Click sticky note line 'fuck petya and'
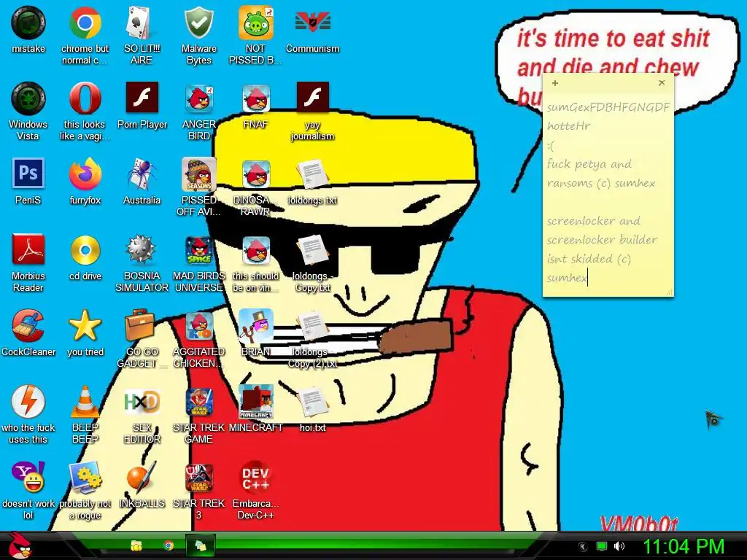This screenshot has width=747, height=560. click(x=589, y=164)
